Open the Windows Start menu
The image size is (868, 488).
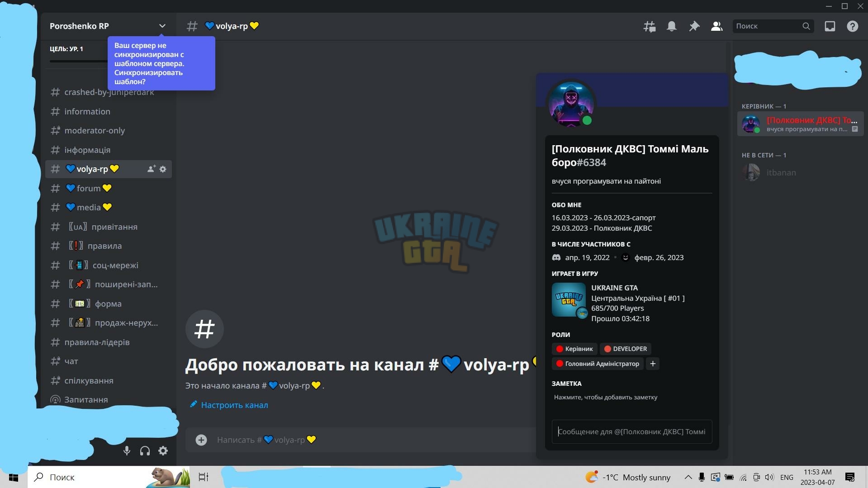[14, 477]
